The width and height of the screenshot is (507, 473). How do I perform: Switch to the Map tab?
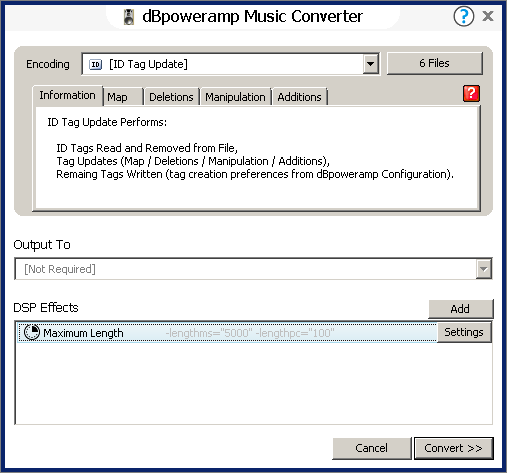point(123,97)
